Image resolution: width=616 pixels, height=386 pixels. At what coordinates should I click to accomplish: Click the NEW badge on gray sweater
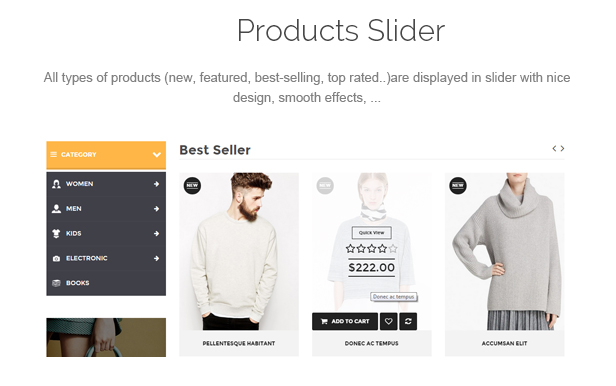tap(458, 185)
